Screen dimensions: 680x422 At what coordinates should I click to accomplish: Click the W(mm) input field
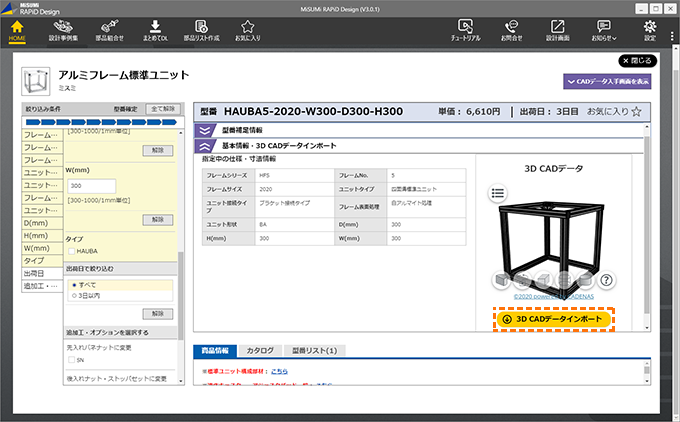(x=93, y=186)
